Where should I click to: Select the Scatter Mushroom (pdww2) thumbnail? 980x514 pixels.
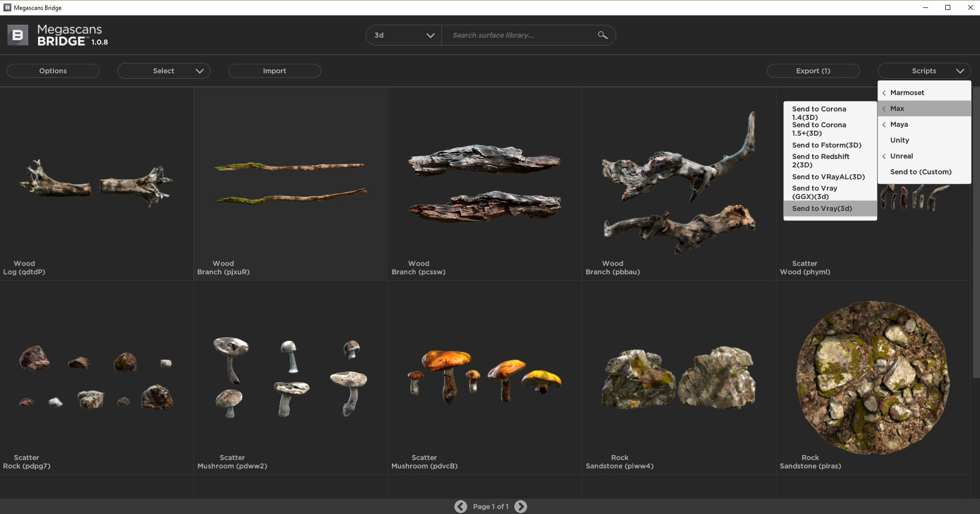(290, 377)
